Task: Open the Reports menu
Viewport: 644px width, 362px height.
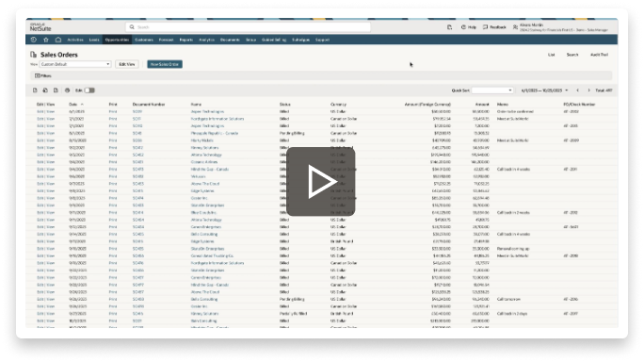Action: [186, 40]
